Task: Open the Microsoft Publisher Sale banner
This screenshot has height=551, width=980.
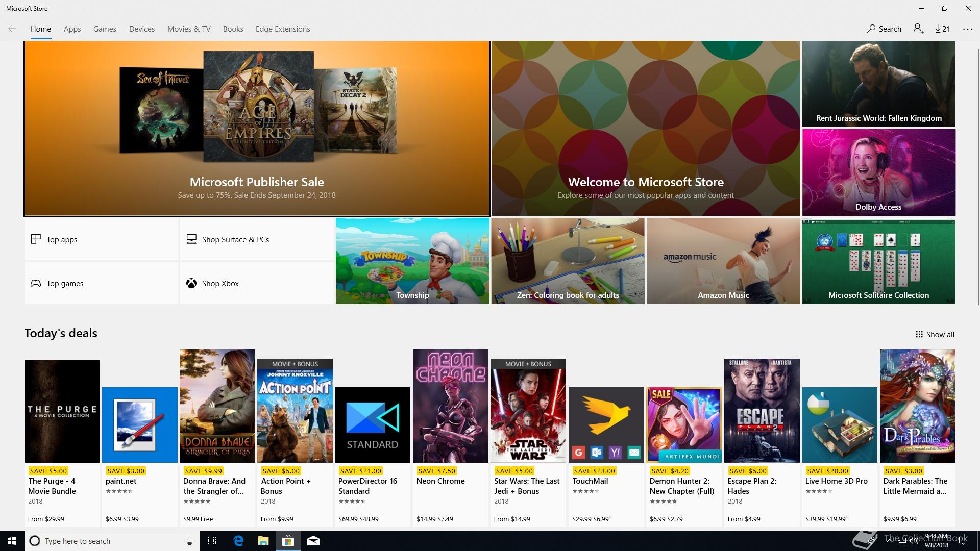Action: [x=257, y=128]
